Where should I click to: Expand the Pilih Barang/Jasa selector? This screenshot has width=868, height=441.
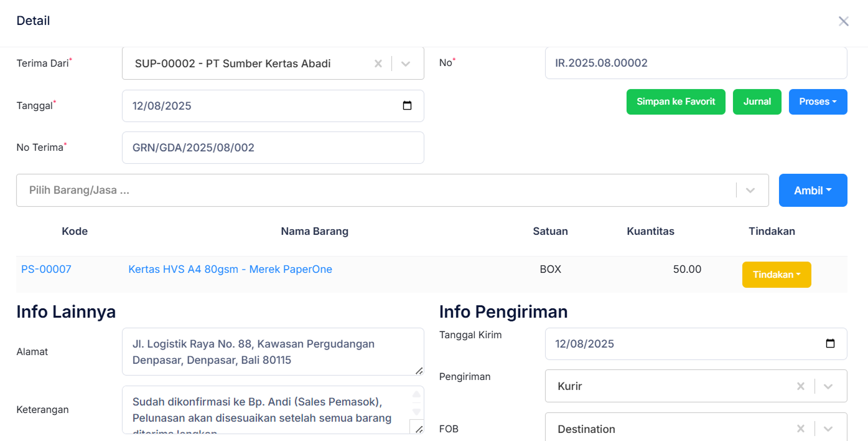(x=750, y=190)
